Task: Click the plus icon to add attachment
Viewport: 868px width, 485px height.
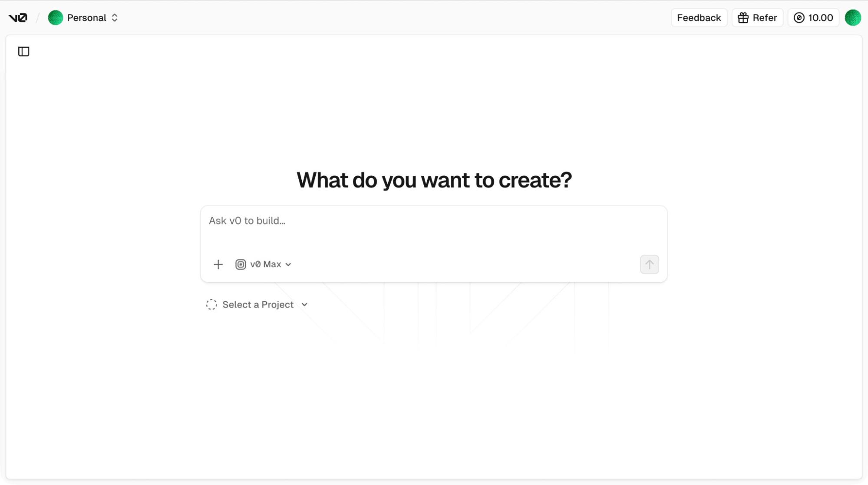Action: 218,264
